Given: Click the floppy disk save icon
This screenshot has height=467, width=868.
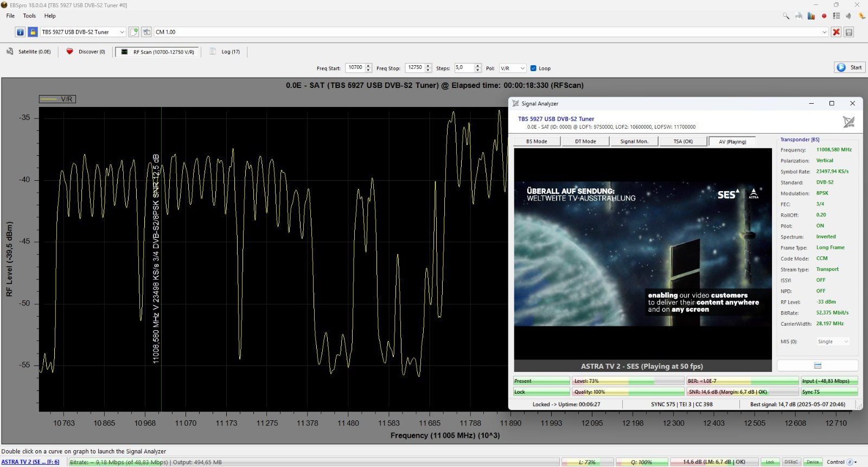Looking at the screenshot, I should pos(849,32).
